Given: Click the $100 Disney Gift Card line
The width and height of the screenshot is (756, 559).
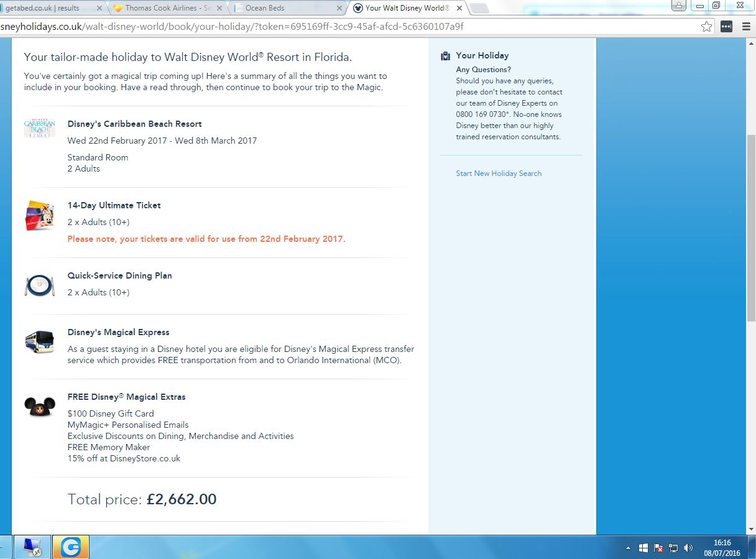Looking at the screenshot, I should [111, 413].
